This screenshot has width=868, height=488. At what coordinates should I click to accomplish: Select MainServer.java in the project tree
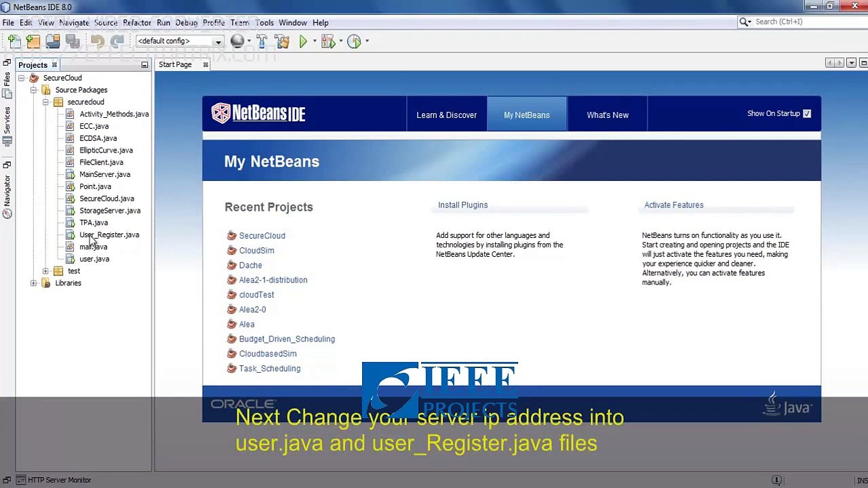104,174
